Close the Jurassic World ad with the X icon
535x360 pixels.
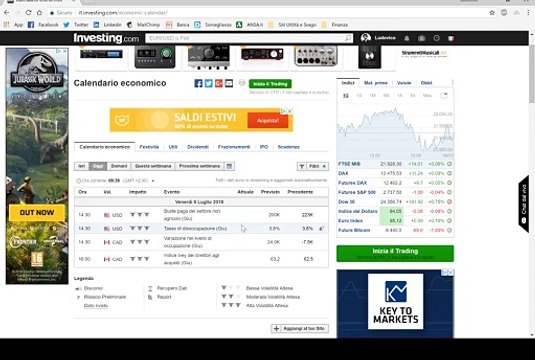(x=64, y=51)
